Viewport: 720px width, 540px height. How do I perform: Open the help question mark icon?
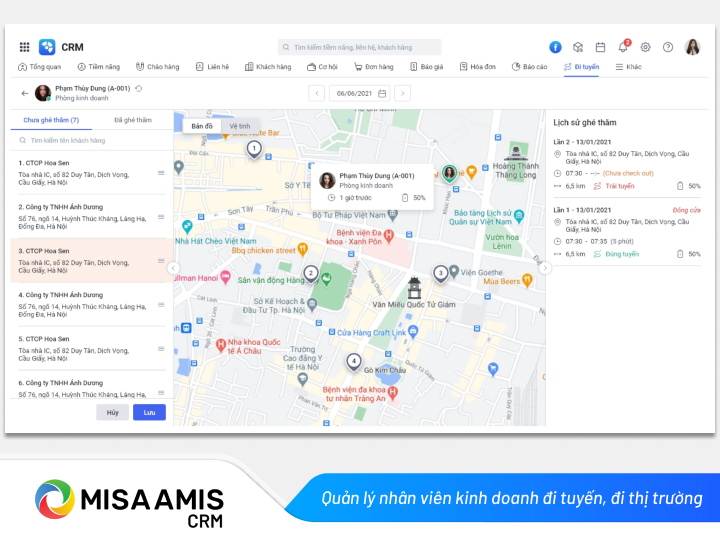coord(668,47)
